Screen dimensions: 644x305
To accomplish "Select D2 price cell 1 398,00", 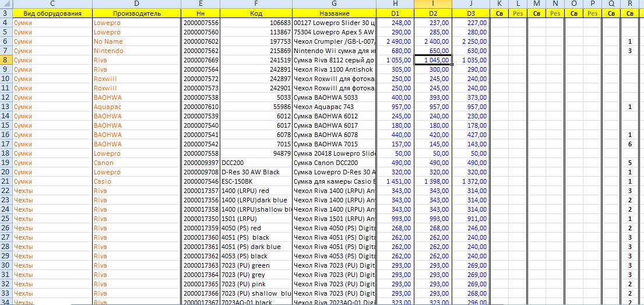I will click(433, 181).
